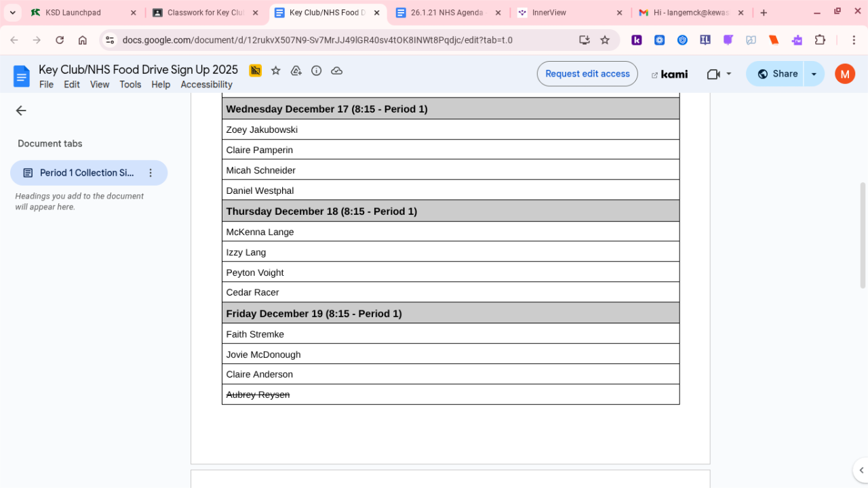Click the install/cast icon in address bar
868x488 pixels.
[x=585, y=40]
